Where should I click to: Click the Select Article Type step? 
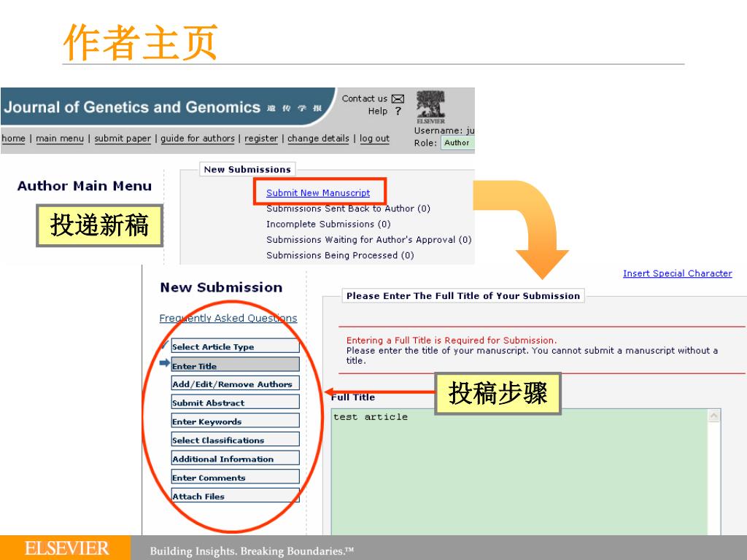coord(236,346)
